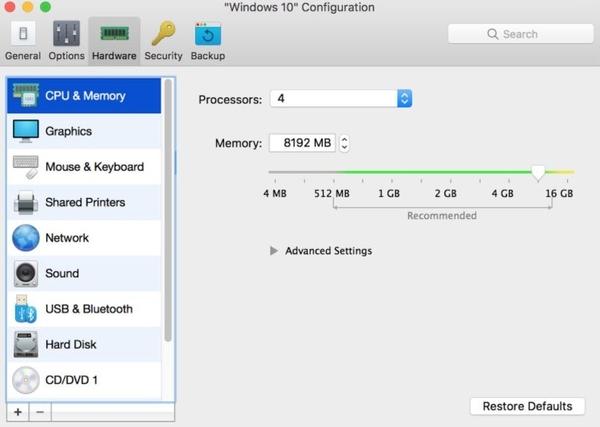Viewport: 600px width, 427px height.
Task: Select Network row text
Action: [67, 238]
